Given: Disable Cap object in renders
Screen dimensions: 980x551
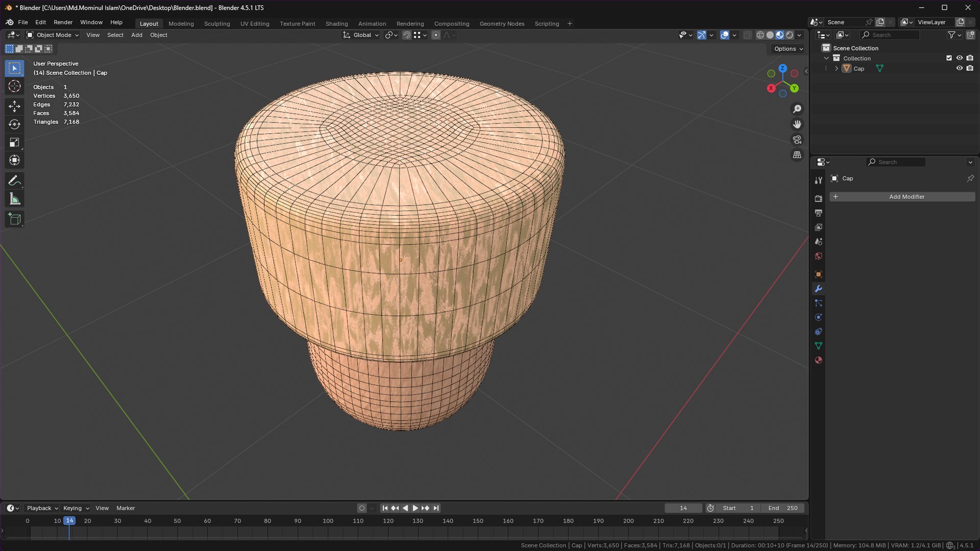Looking at the screenshot, I should [x=970, y=68].
